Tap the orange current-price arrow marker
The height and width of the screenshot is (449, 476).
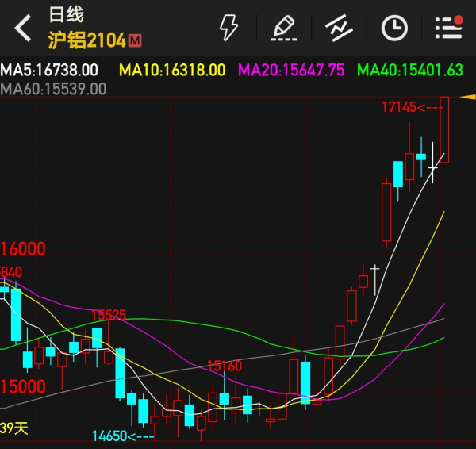[x=468, y=97]
